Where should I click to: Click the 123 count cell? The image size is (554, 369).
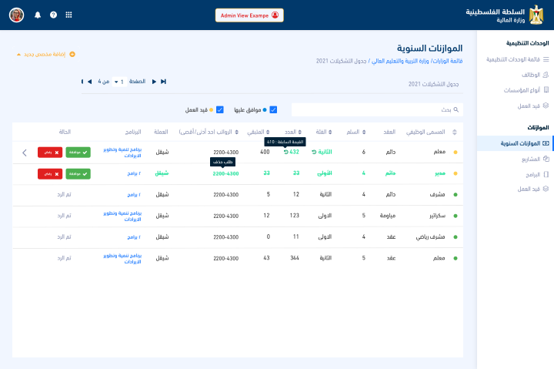tap(294, 216)
